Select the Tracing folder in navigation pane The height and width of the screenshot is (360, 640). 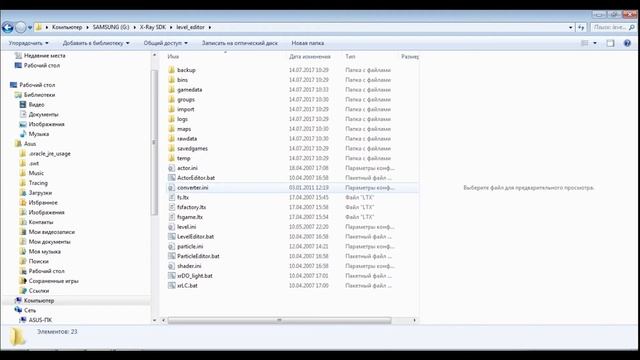(x=38, y=183)
